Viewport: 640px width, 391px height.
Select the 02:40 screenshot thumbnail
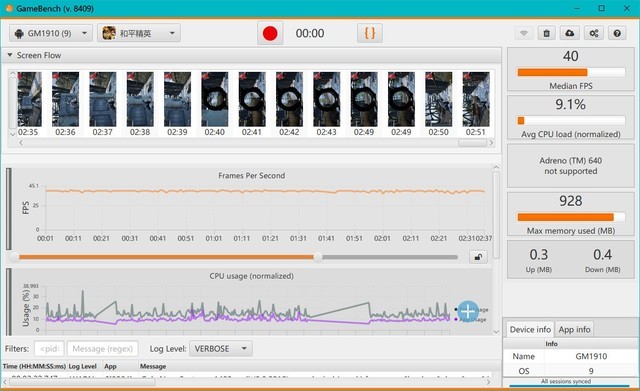pos(215,104)
